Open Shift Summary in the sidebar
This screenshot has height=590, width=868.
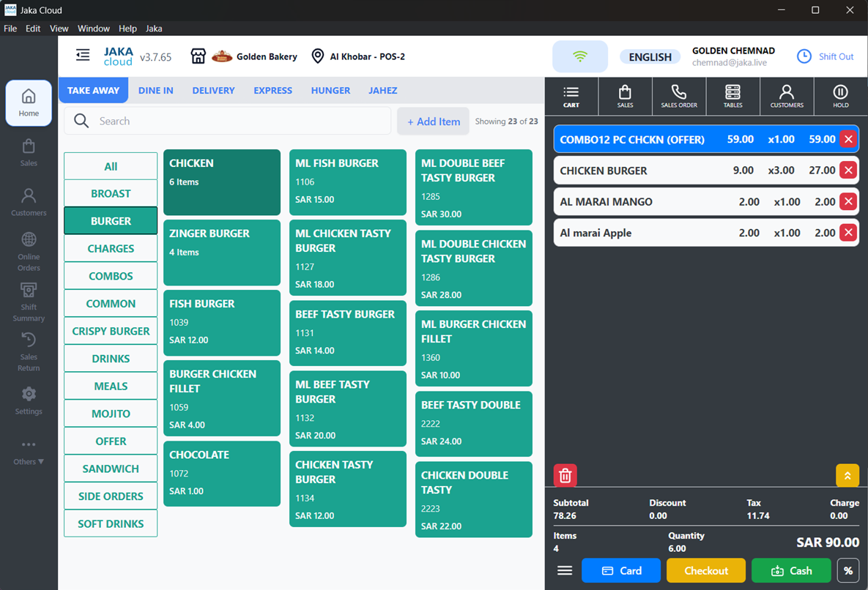pos(29,302)
